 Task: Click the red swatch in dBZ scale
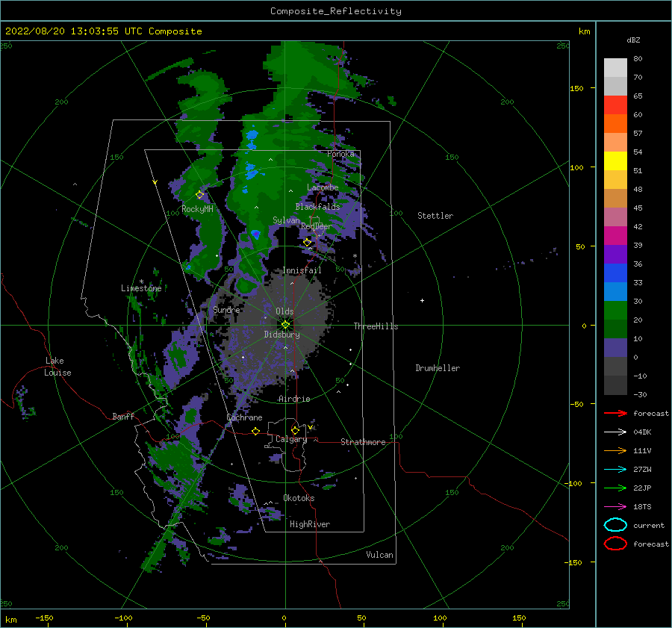coord(615,105)
